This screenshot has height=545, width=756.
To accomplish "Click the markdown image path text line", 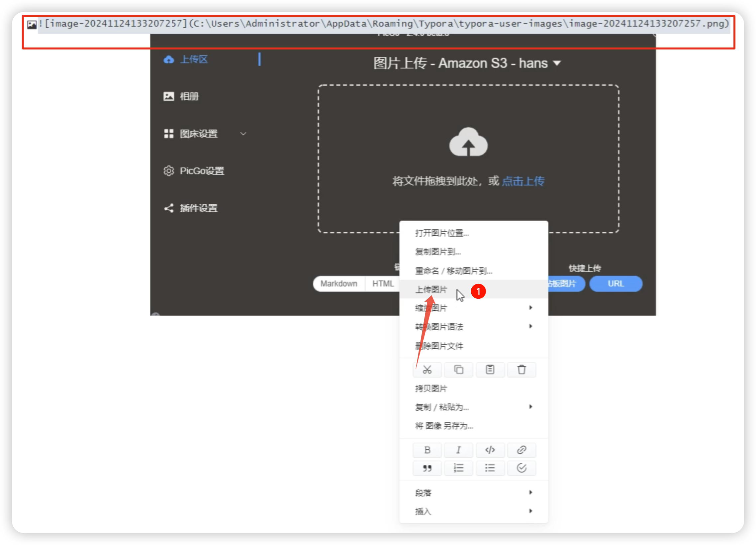I will coord(383,24).
